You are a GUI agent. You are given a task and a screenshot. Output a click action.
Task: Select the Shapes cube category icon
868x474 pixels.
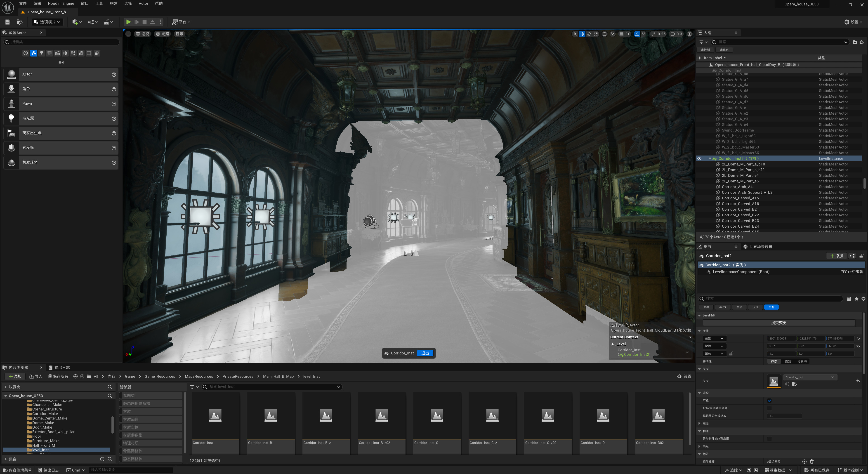click(x=50, y=53)
